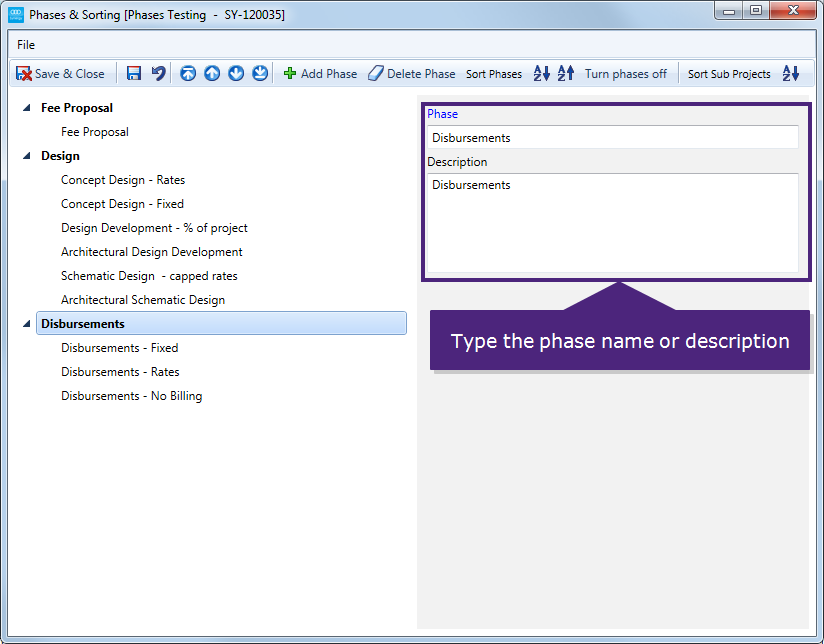The height and width of the screenshot is (644, 824).
Task: Click the save disk icon
Action: click(x=134, y=74)
